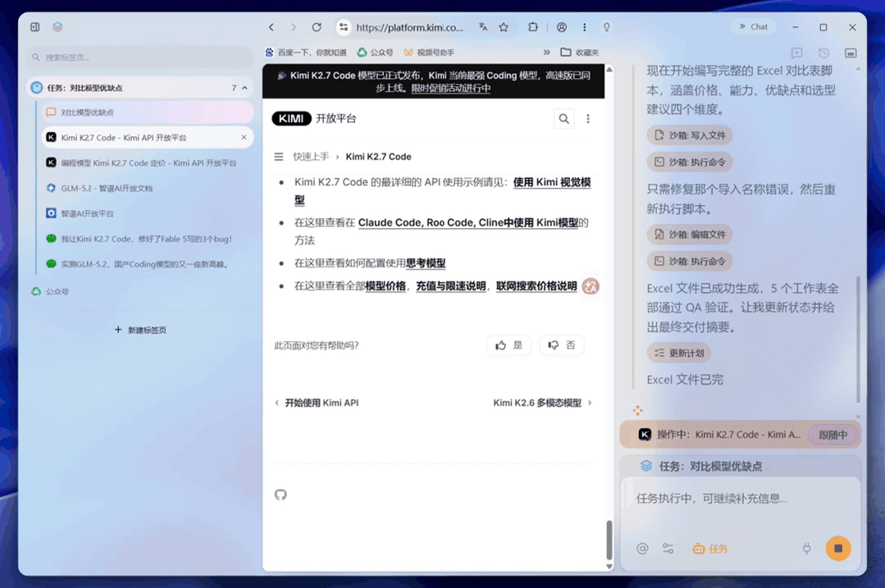The image size is (885, 588).
Task: Click the translate page icon
Action: 483,27
